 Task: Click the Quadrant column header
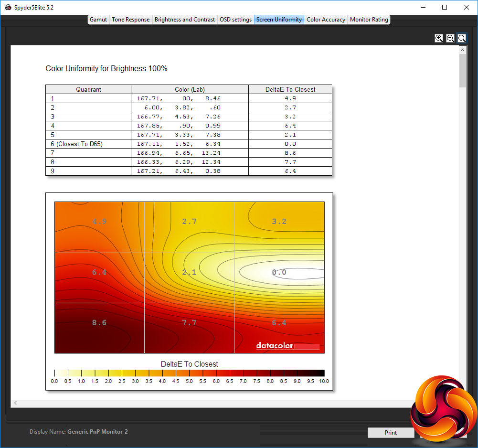pyautogui.click(x=88, y=89)
